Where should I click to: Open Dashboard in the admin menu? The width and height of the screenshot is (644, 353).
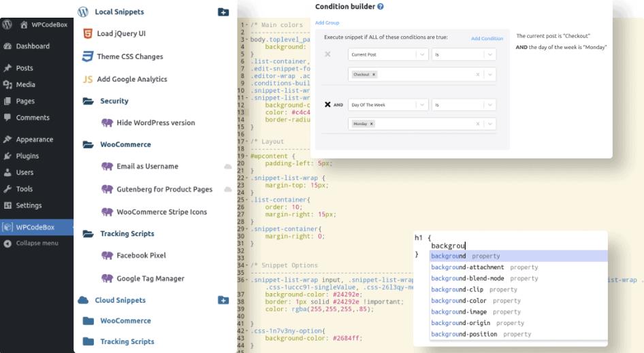pyautogui.click(x=33, y=46)
